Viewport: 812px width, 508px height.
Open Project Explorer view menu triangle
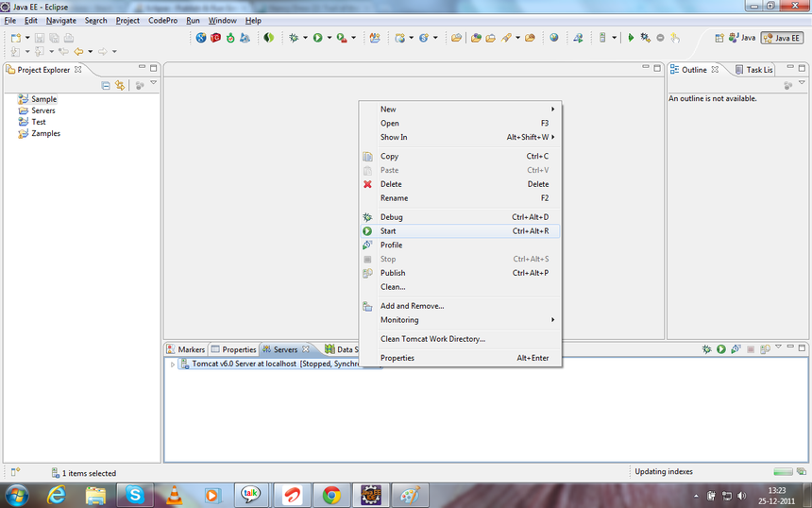(x=154, y=84)
